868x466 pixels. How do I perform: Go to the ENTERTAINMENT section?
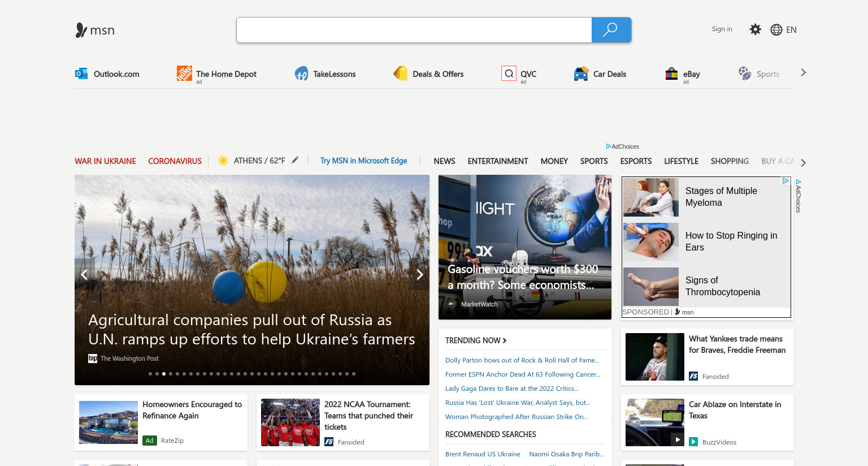point(498,161)
